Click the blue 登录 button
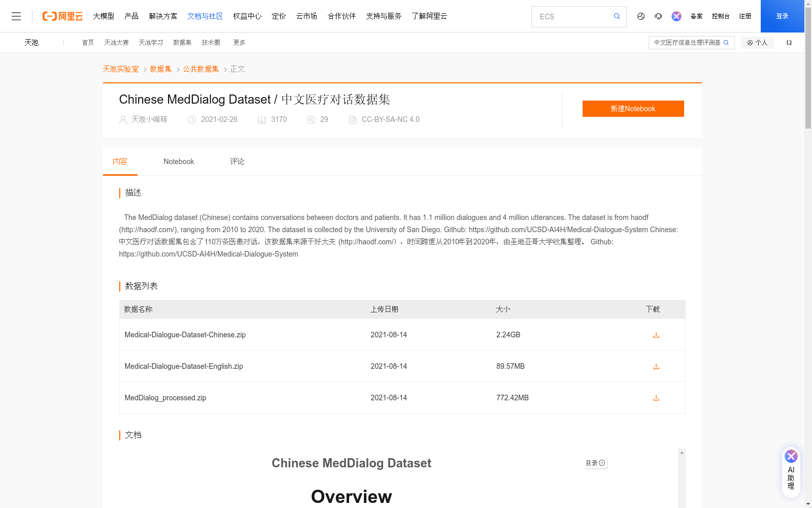This screenshot has width=812, height=508. point(782,16)
